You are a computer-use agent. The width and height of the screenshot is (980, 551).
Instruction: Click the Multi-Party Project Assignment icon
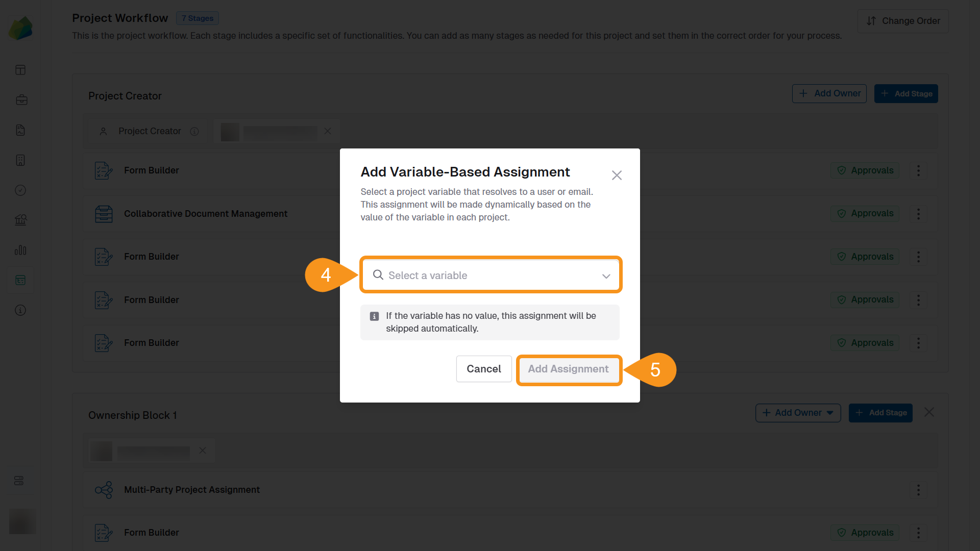(104, 490)
